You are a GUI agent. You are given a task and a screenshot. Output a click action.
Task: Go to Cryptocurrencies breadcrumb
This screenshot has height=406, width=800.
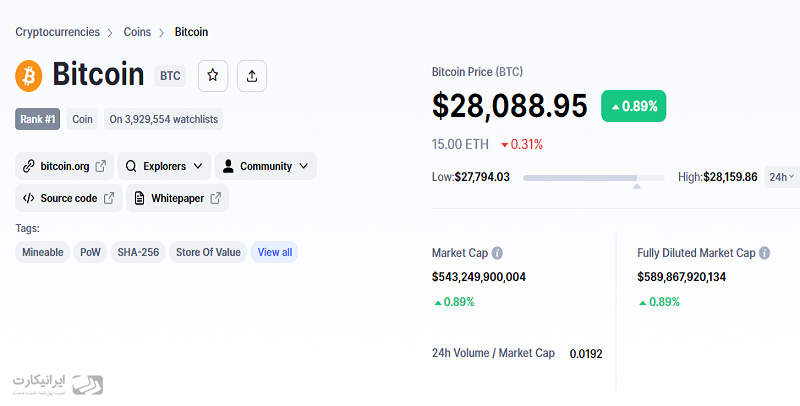58,32
